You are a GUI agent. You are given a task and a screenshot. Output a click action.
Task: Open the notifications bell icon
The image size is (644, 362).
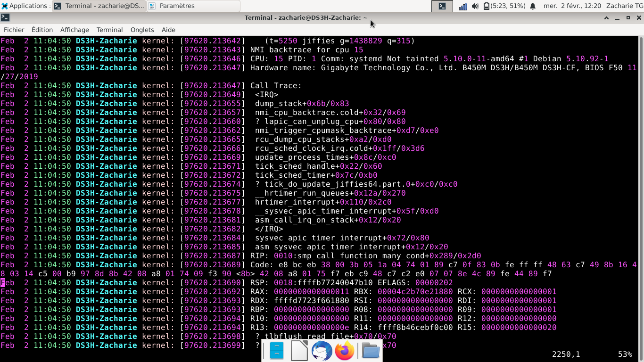pos(533,6)
